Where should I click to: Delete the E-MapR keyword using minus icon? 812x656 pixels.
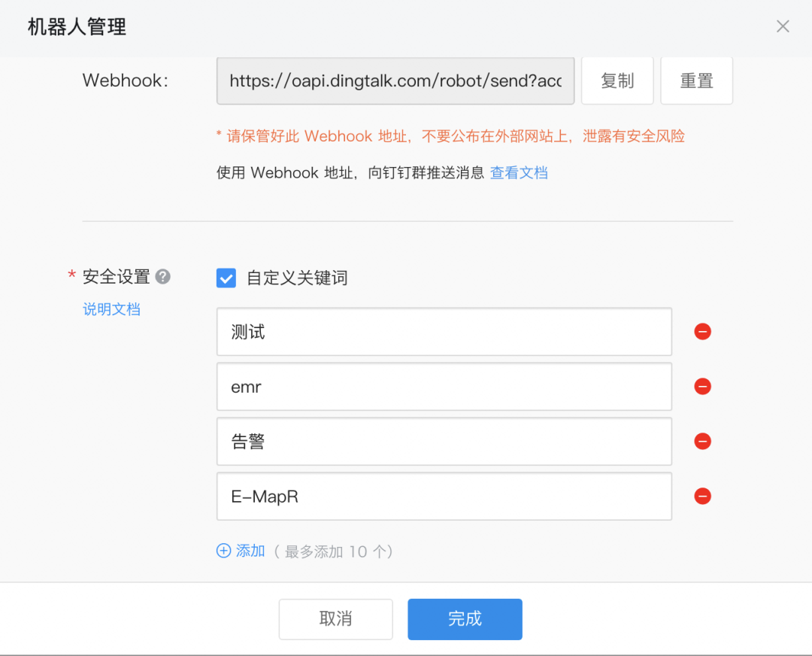[702, 497]
